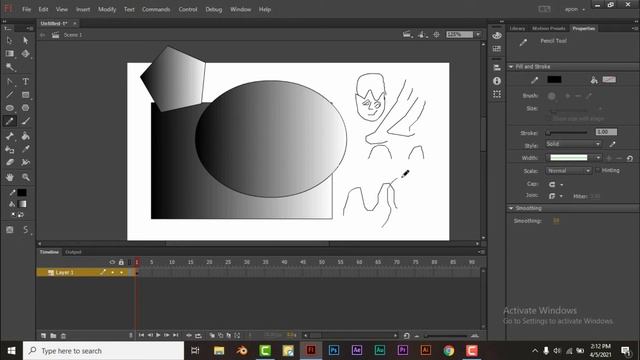640x360 pixels.
Task: Click Scene 1 breadcrumb
Action: click(73, 35)
